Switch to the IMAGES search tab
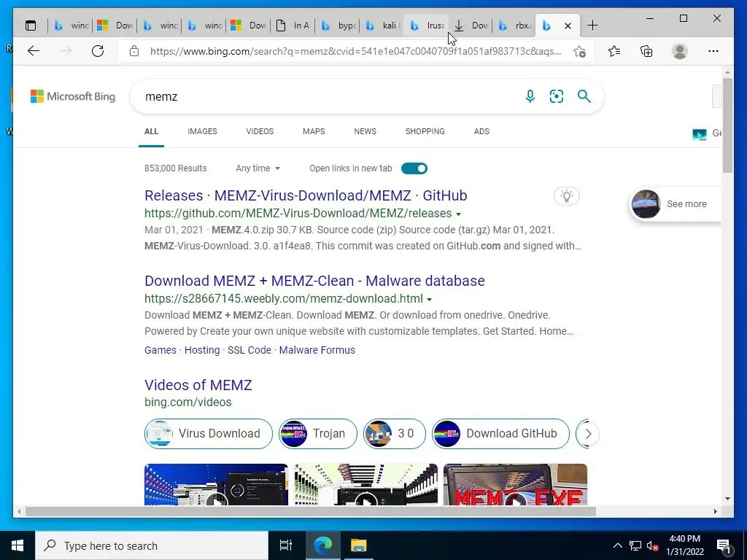 point(202,131)
